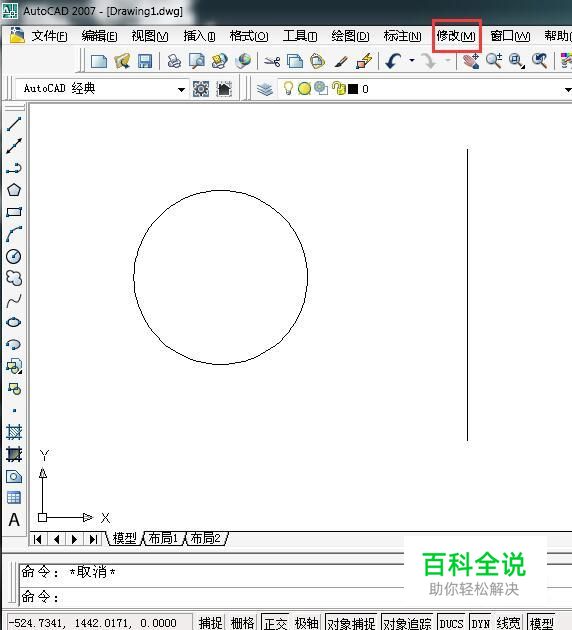572x630 pixels.
Task: Select the Spline tool
Action: (14, 300)
